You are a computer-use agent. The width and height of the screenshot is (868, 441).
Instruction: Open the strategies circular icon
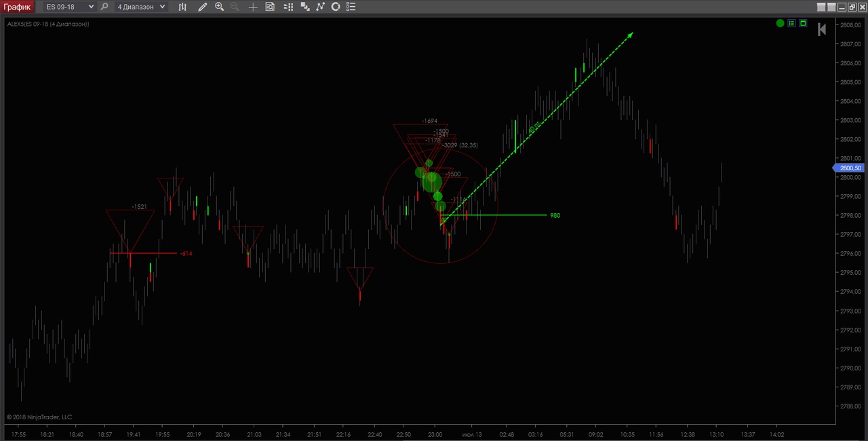pyautogui.click(x=335, y=7)
